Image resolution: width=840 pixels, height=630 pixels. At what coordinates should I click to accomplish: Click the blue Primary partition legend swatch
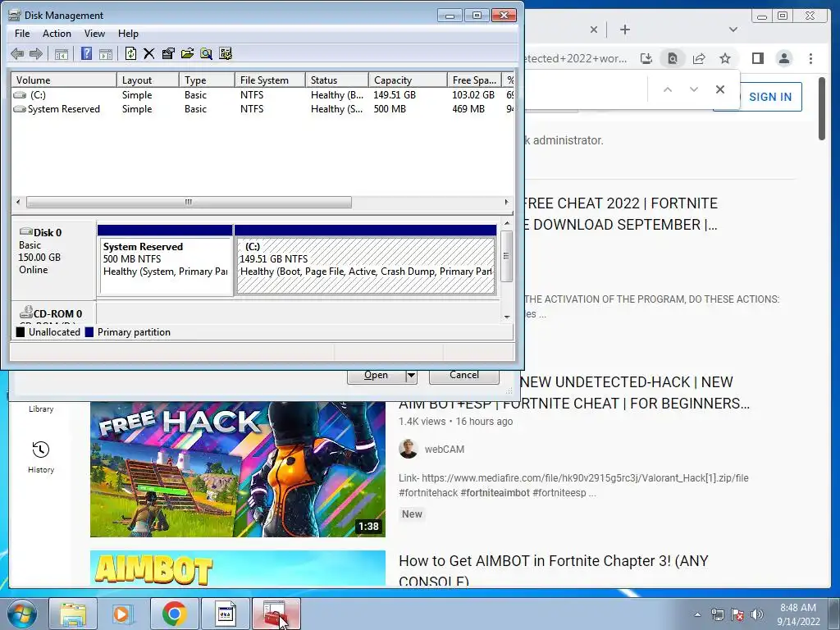pos(89,332)
